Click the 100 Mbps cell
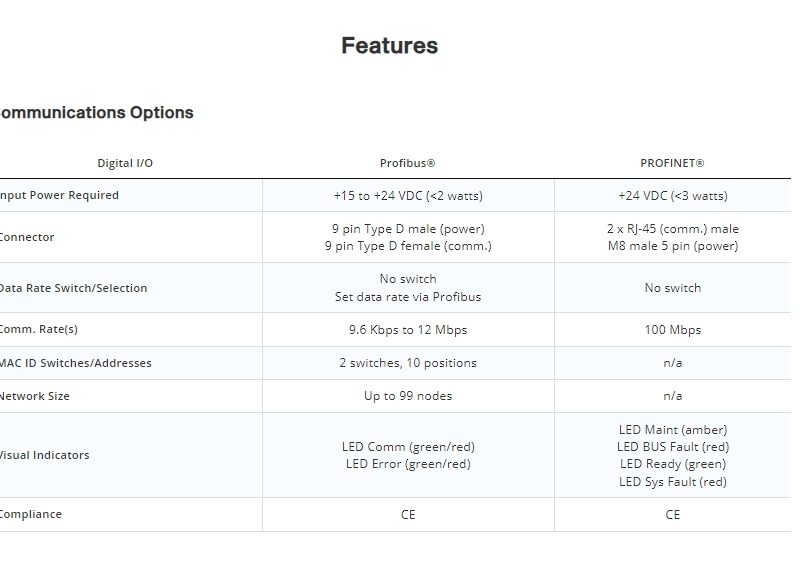 pos(672,330)
